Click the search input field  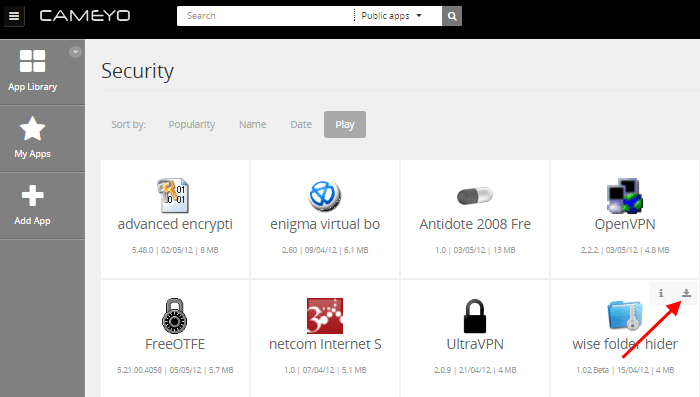coord(265,16)
